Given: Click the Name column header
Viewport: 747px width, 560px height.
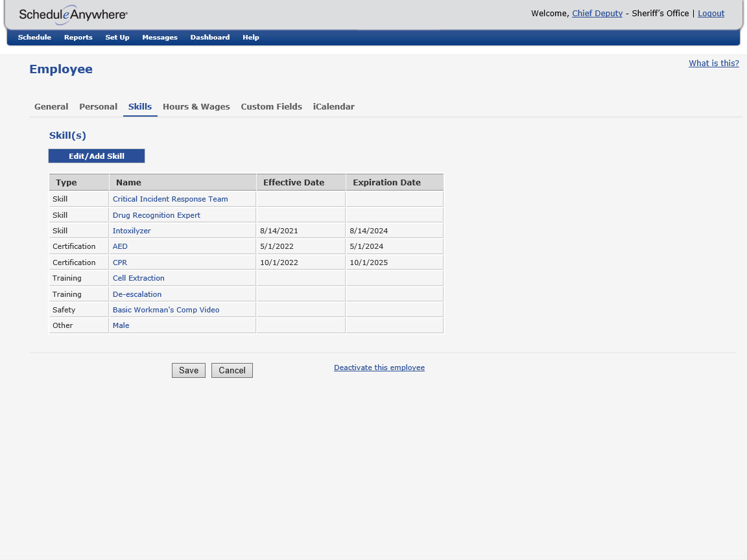Looking at the screenshot, I should click(x=183, y=182).
